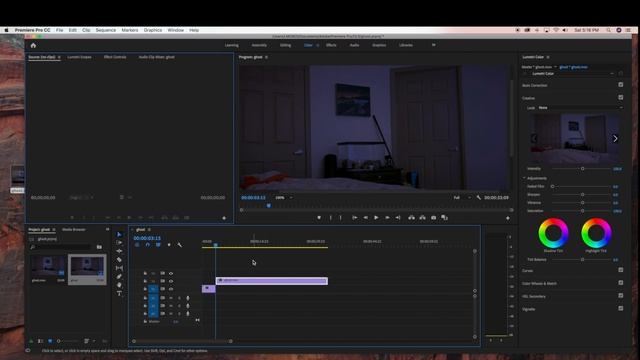Toggle top video track eye visibility
Screen dimensions: 640x360
pyautogui.click(x=171, y=273)
